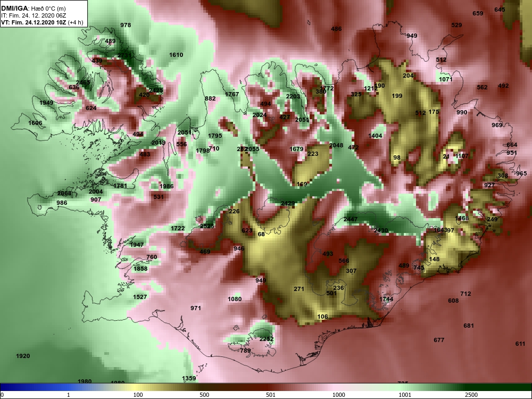
Task: Click the map value '1795'
Action: coord(215,136)
